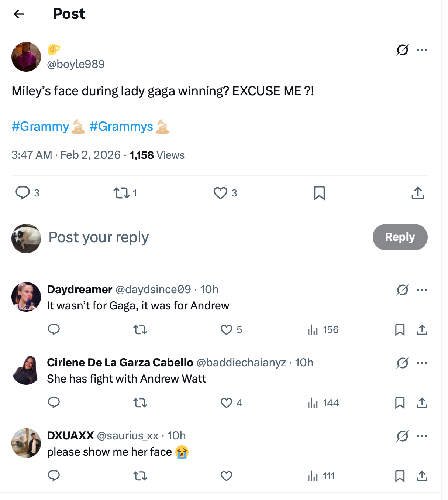Screen dimensions: 448x500
Task: Open Grok icon on the main post
Action: pos(402,49)
